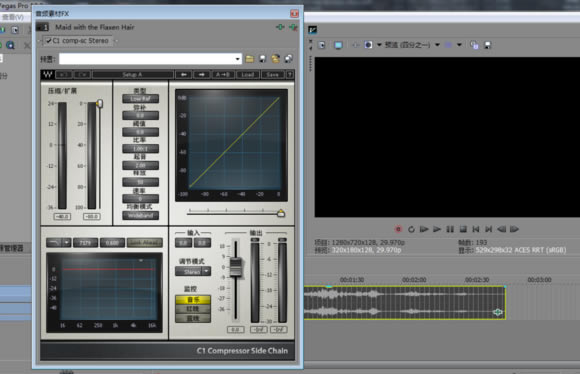
Task: Click video preview properties icon in toolbar
Action: pos(322,45)
